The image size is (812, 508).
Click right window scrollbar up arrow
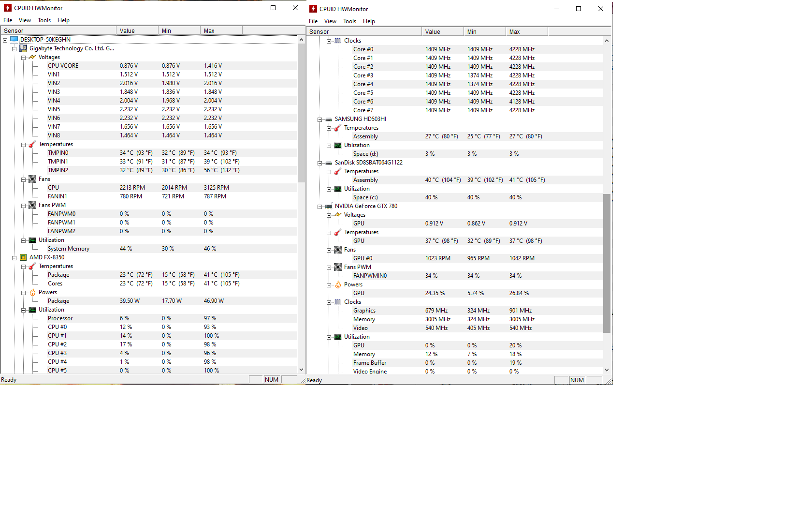pos(607,41)
